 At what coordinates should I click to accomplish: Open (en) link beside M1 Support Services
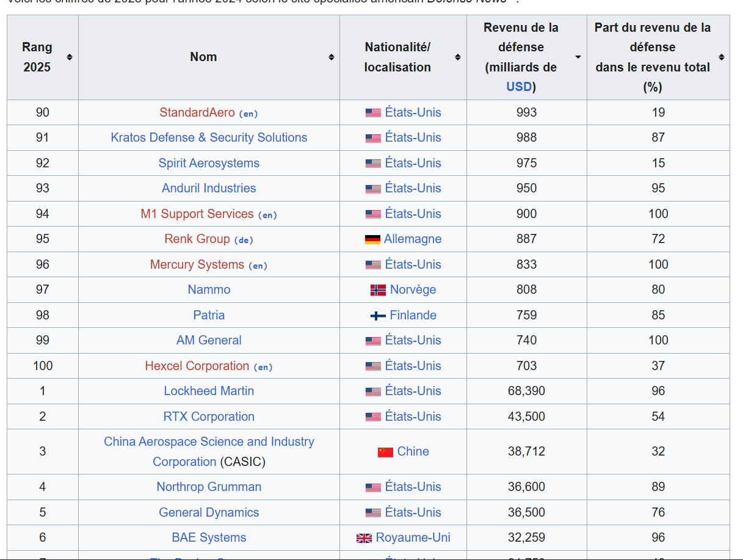click(x=267, y=215)
